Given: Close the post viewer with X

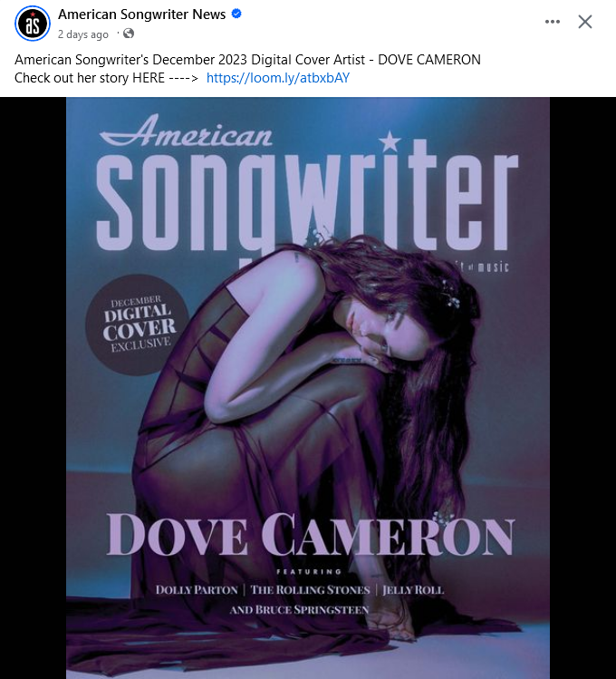Looking at the screenshot, I should point(585,22).
